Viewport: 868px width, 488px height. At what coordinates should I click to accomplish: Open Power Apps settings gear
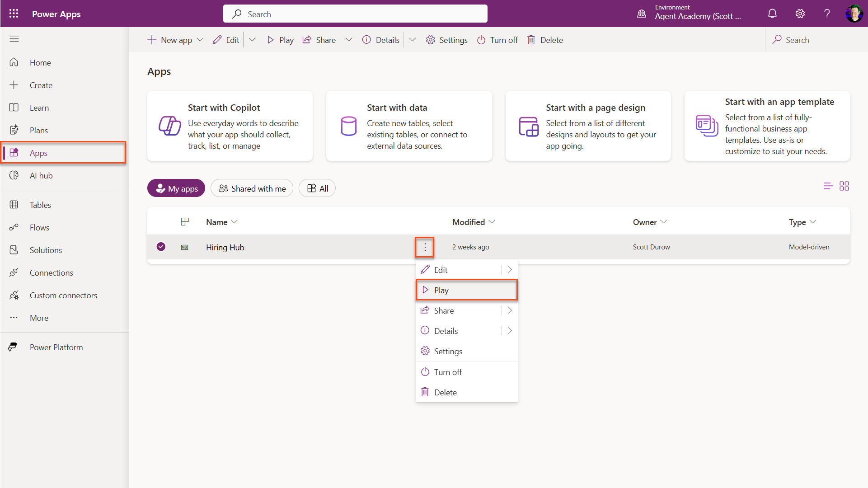(x=800, y=14)
